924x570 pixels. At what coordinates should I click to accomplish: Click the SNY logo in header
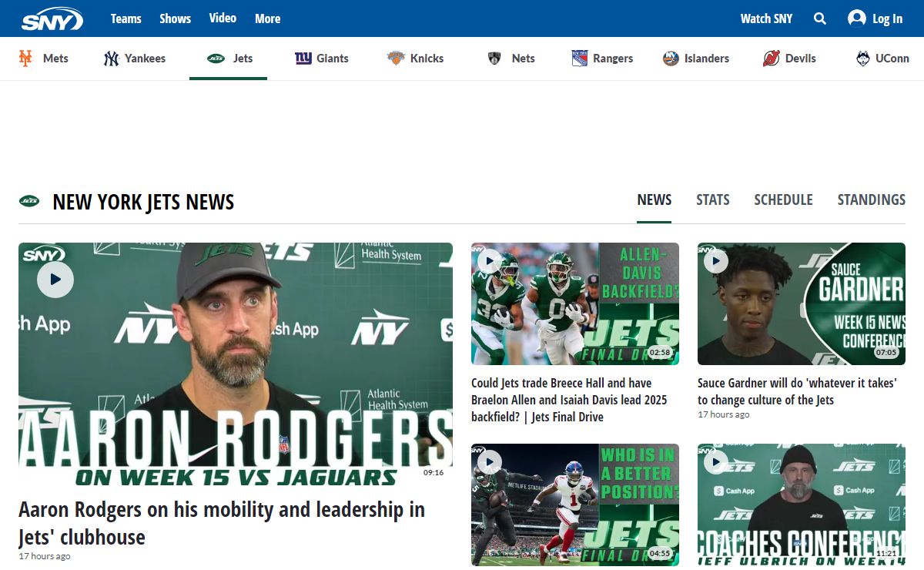click(x=52, y=18)
